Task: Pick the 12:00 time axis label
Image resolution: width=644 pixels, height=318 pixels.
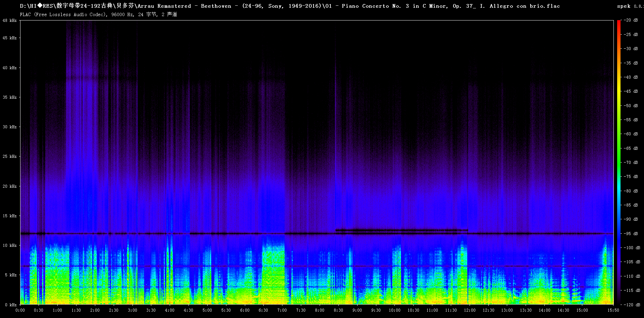Action: coord(470,310)
